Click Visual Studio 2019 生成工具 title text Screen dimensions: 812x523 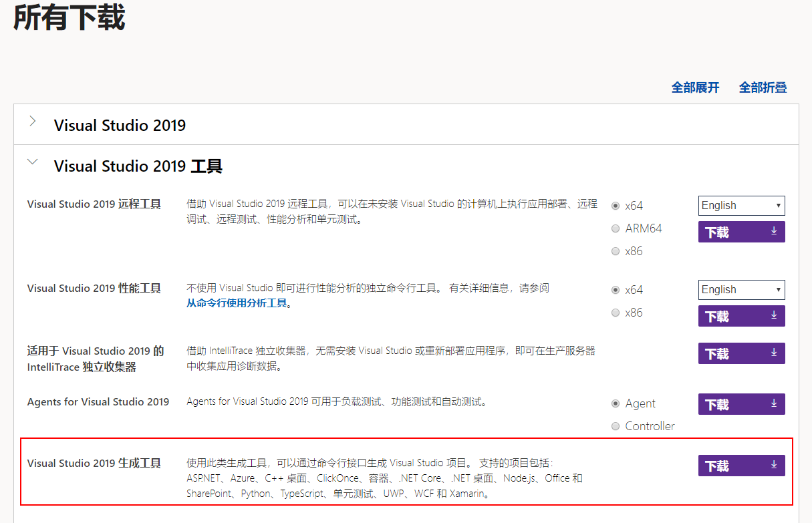(94, 463)
